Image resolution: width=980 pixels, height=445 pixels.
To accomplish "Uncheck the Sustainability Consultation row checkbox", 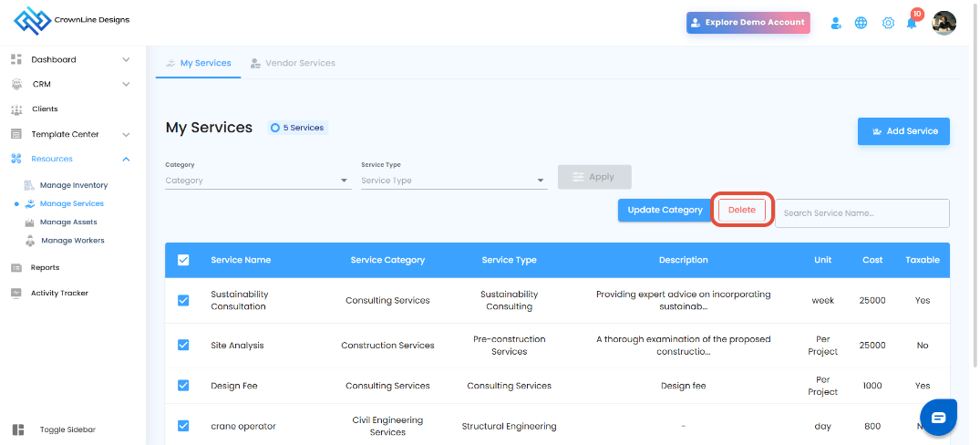I will click(x=183, y=300).
